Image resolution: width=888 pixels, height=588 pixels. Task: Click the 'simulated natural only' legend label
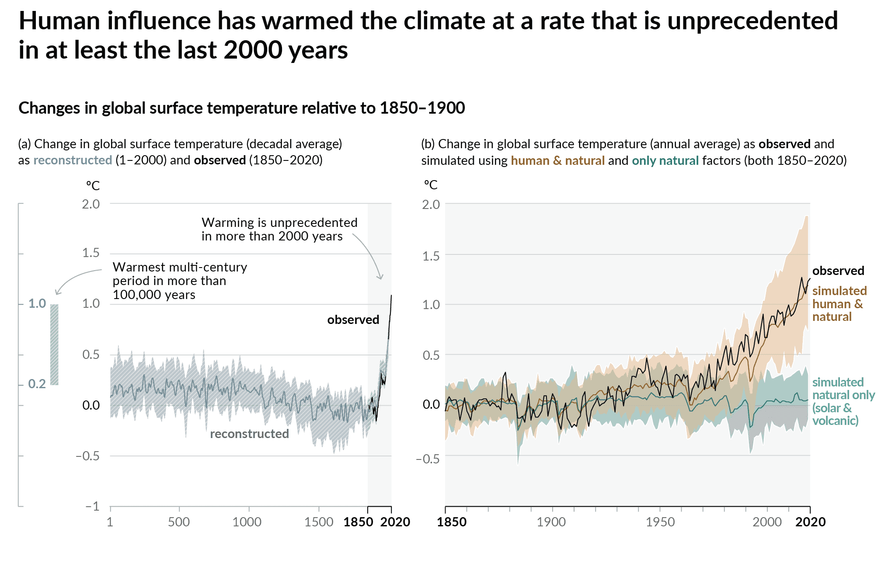pos(843,401)
